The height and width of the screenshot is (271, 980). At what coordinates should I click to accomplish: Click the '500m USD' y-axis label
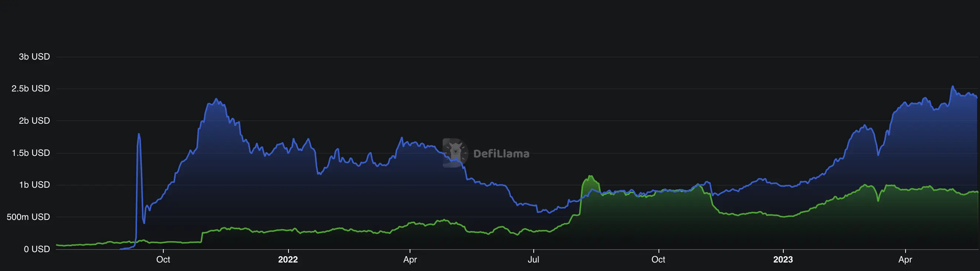point(28,217)
